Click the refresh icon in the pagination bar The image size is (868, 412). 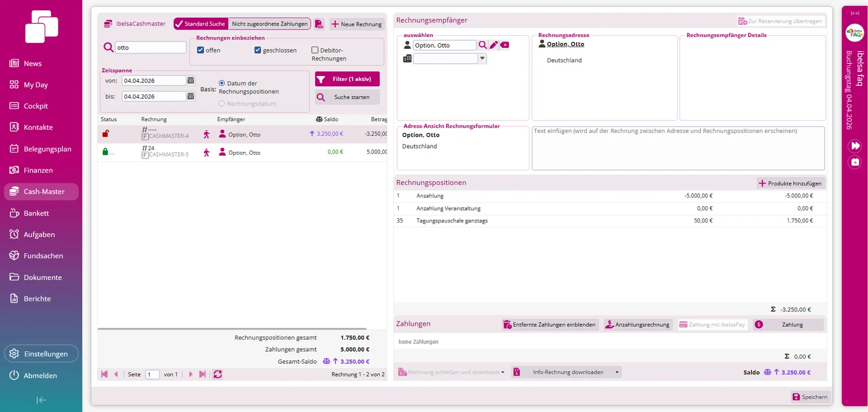click(x=218, y=374)
